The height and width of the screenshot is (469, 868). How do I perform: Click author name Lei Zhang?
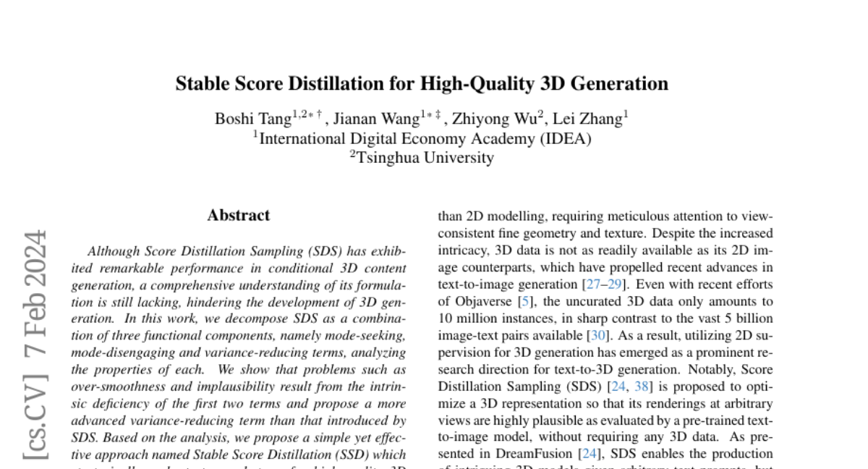pos(587,119)
